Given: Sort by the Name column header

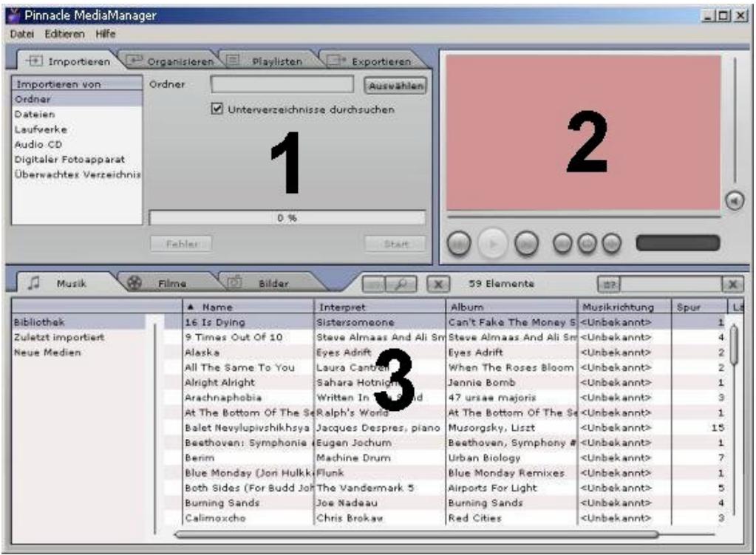Looking at the screenshot, I should (x=248, y=307).
